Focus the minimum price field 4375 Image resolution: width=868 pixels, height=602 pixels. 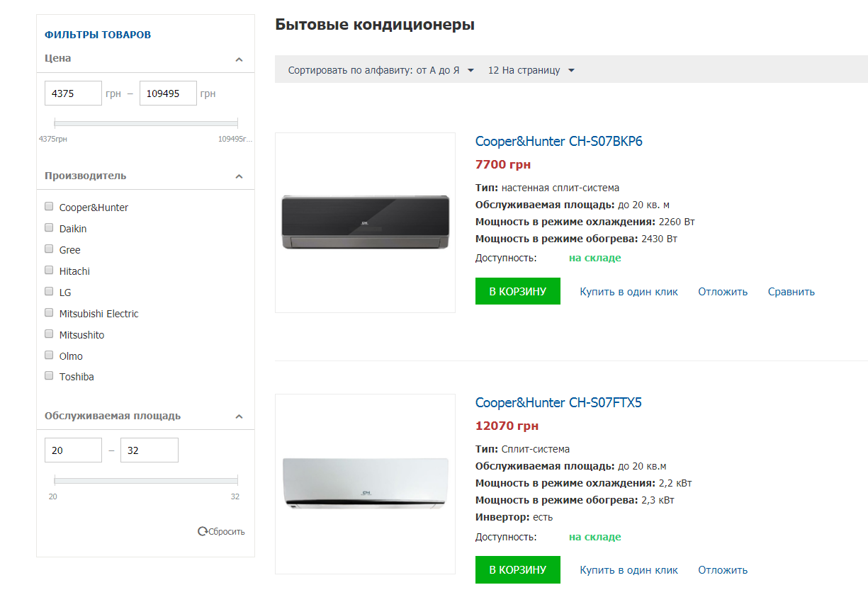(74, 93)
